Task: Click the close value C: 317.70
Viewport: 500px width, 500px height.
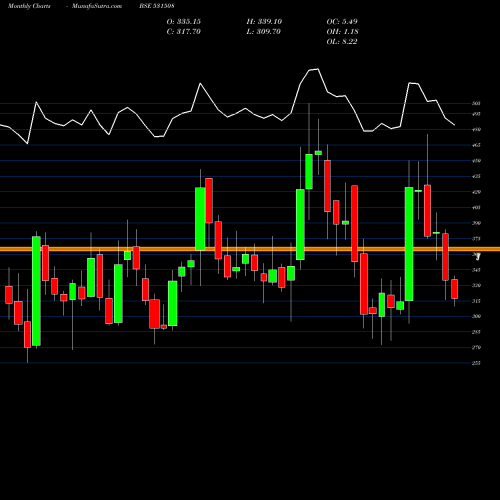Action: click(x=184, y=32)
